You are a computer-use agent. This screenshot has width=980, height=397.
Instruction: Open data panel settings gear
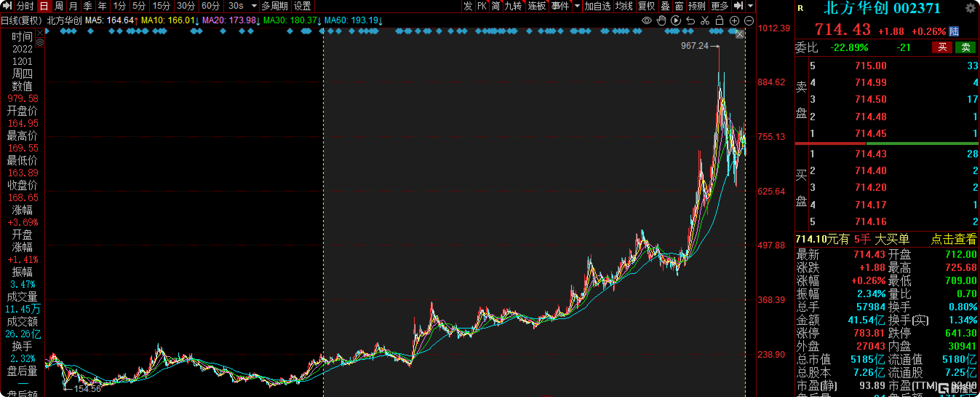tap(40, 42)
